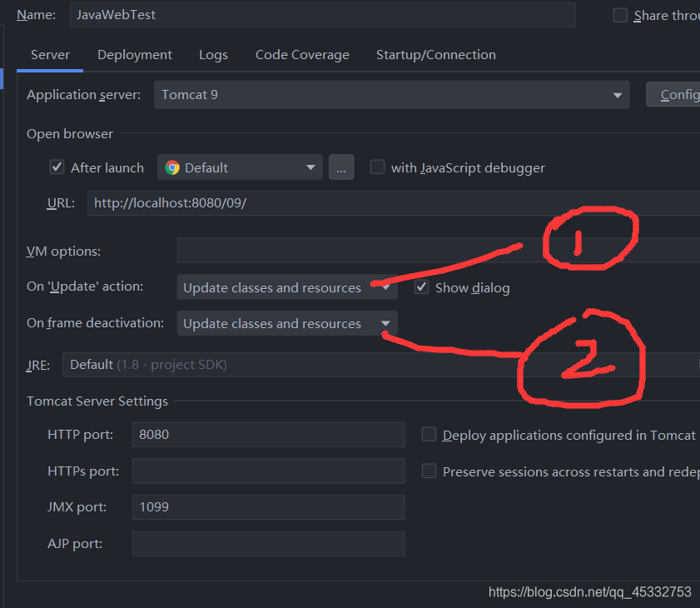Click the JMX port field showing 1099
The height and width of the screenshot is (608, 700).
[x=268, y=507]
